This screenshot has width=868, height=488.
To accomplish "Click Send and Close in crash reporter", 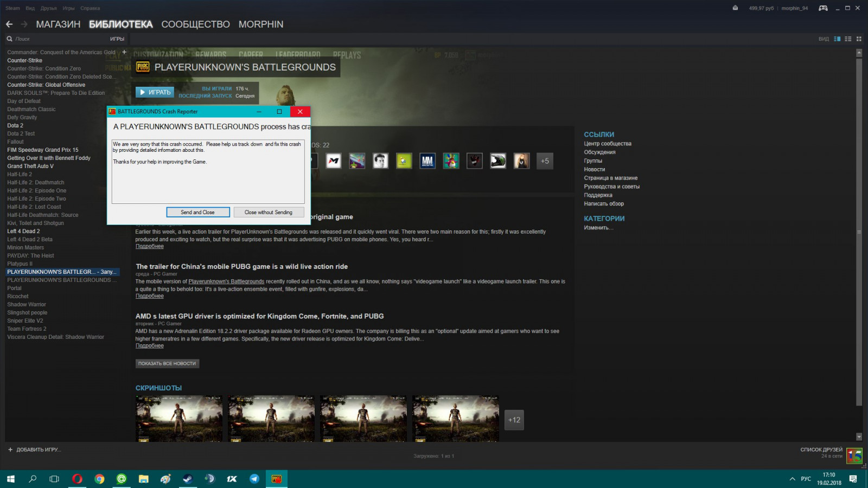I will [x=197, y=212].
